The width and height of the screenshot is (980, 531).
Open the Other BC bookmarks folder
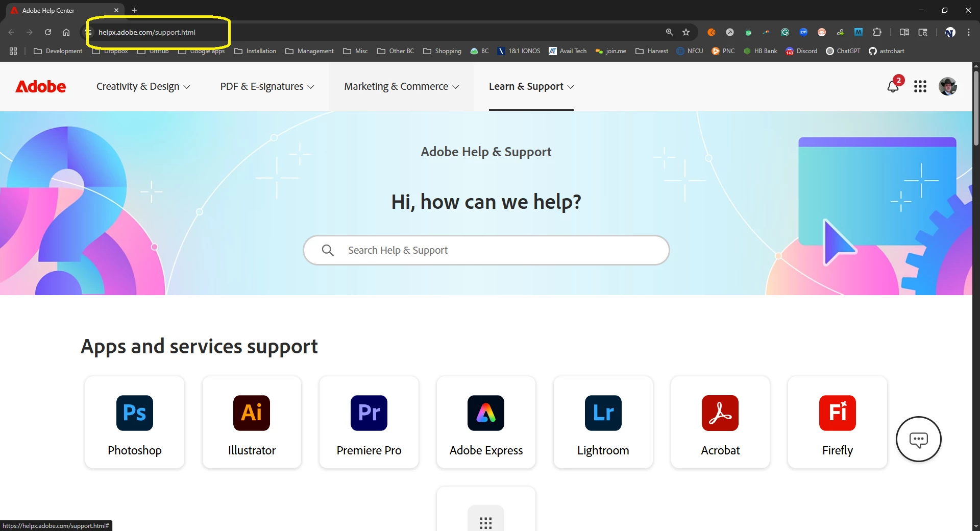(x=396, y=51)
